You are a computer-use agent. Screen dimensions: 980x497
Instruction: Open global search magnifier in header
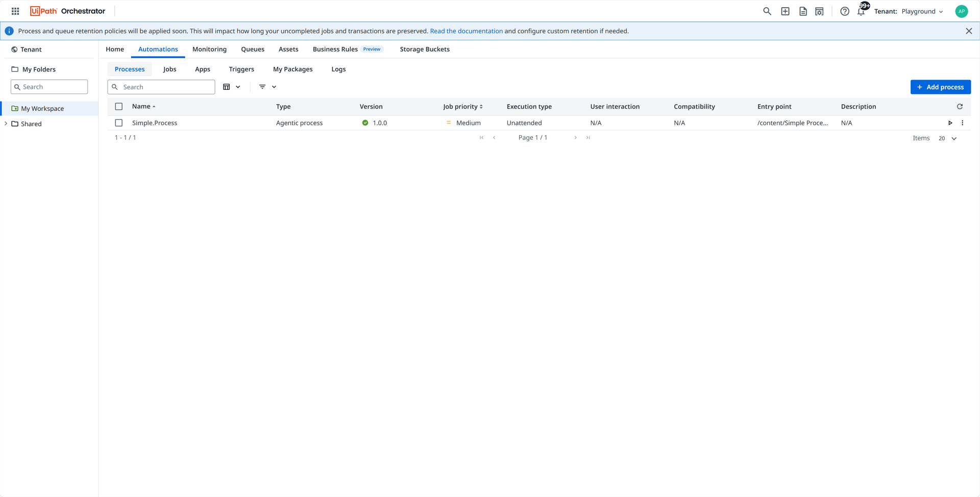click(767, 11)
